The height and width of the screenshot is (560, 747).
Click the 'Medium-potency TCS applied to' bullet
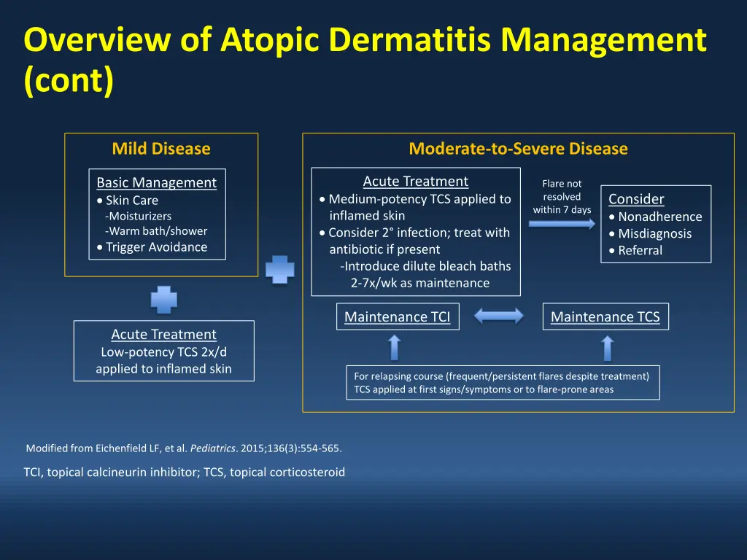(x=415, y=199)
